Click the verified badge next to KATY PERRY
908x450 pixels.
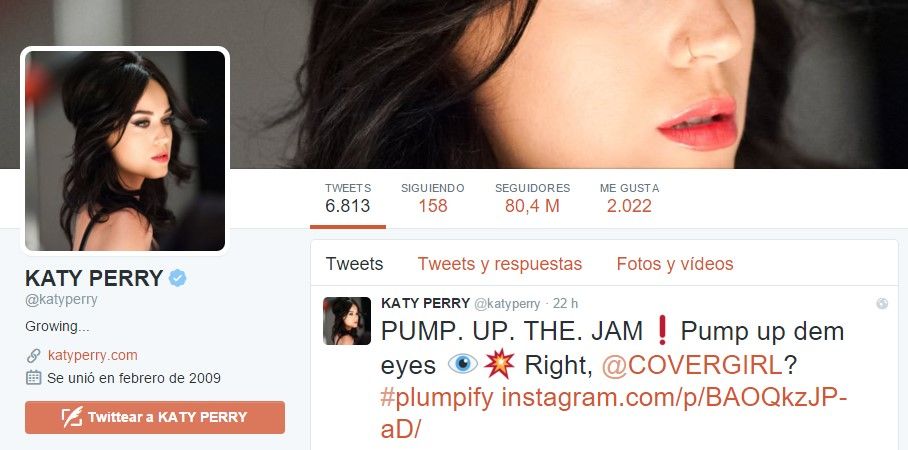click(x=177, y=279)
